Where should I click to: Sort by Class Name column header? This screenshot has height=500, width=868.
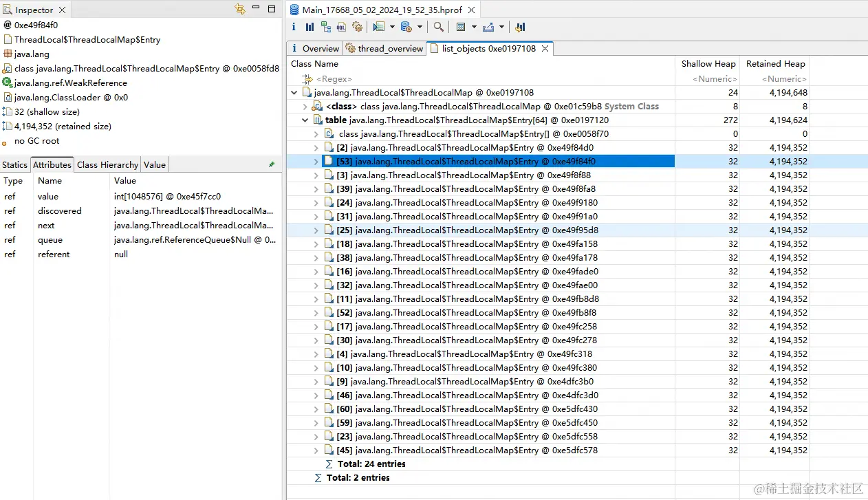(481, 63)
